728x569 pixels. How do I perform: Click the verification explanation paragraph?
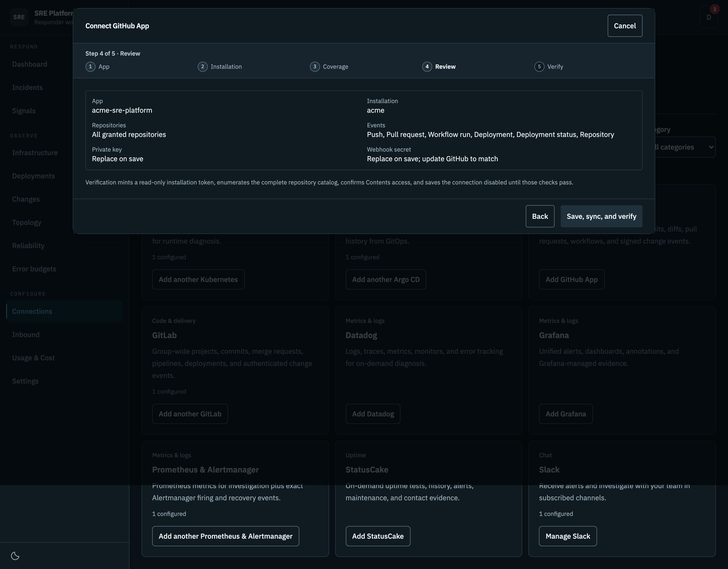click(329, 182)
